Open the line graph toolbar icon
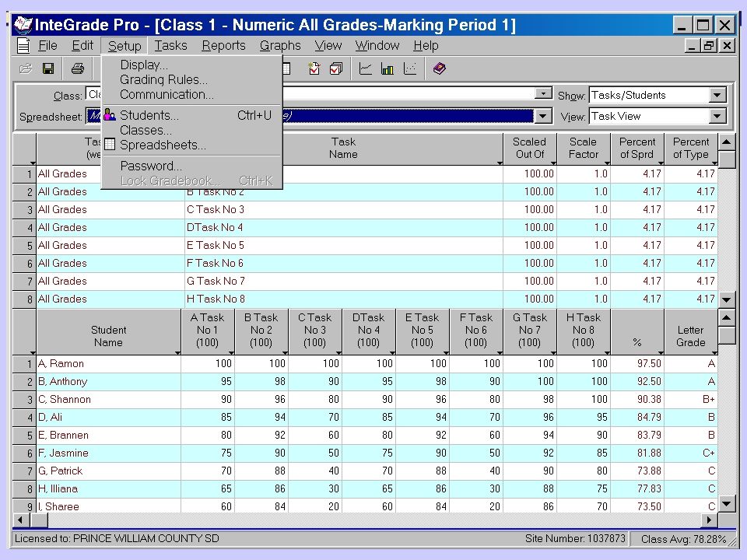747x560 pixels. tap(366, 68)
